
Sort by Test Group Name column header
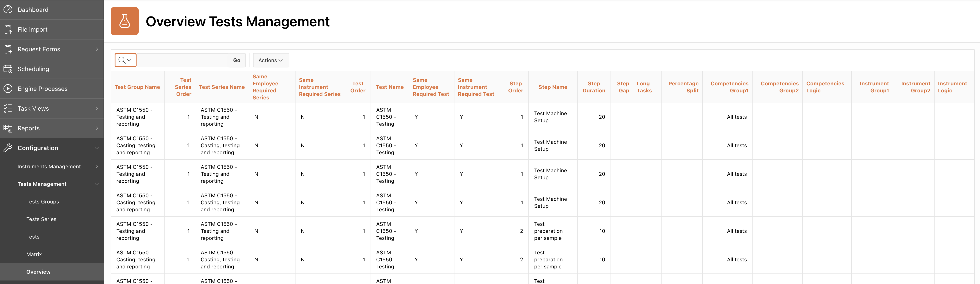(137, 87)
